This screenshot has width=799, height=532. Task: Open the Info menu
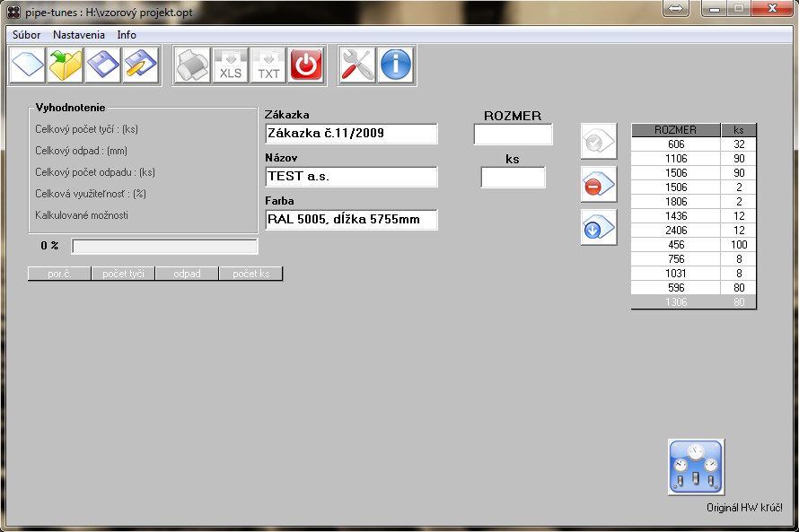point(127,35)
